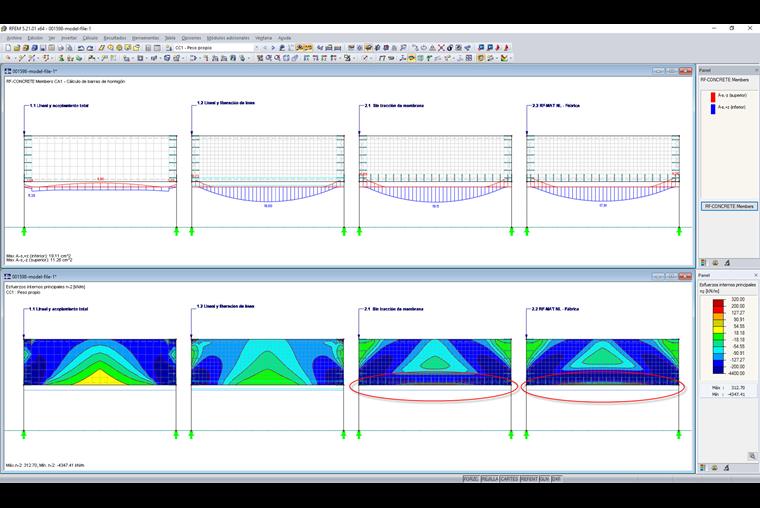760x508 pixels.
Task: Click the magnifier options icon in lower panel
Action: pos(752,456)
